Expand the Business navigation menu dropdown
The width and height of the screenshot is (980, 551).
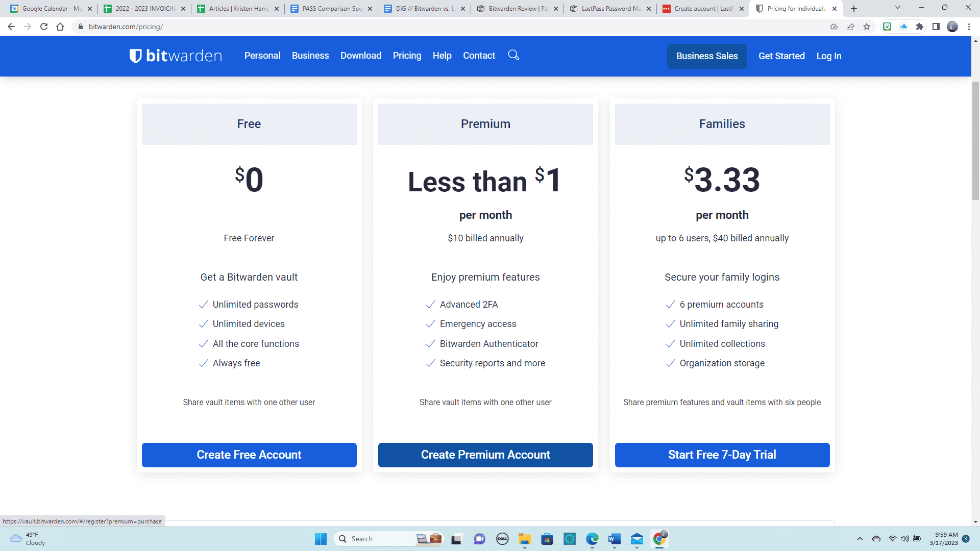(310, 56)
